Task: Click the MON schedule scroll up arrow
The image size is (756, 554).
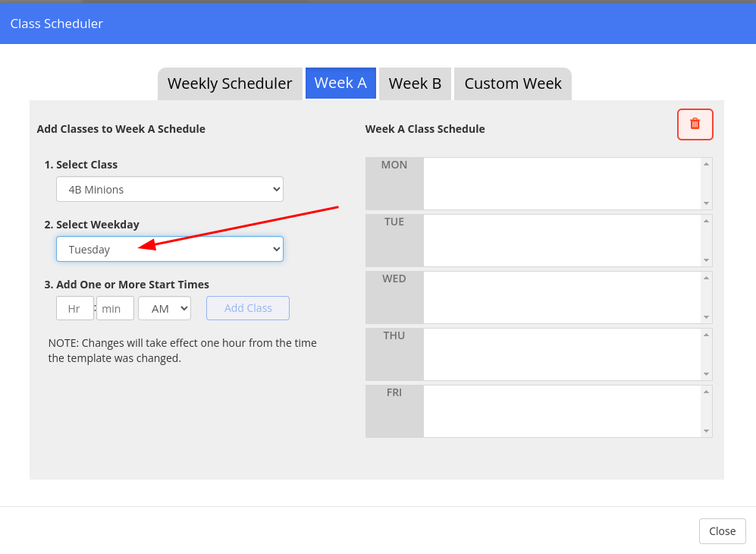Action: tap(707, 164)
